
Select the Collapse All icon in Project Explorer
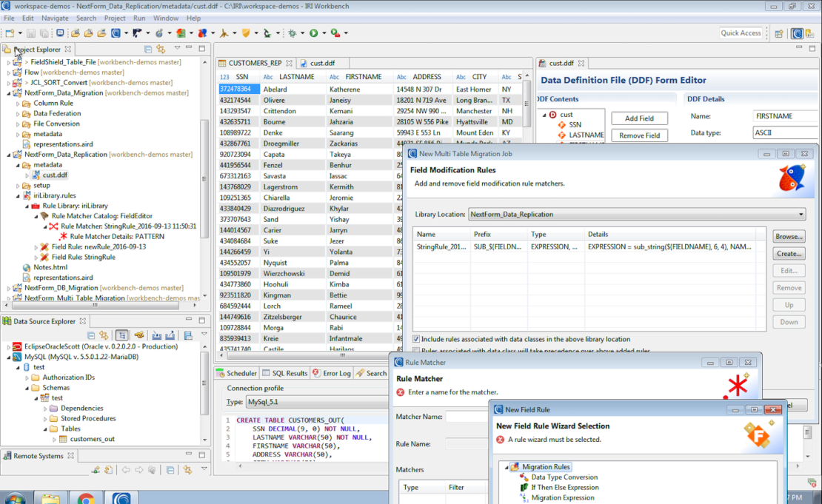click(148, 48)
